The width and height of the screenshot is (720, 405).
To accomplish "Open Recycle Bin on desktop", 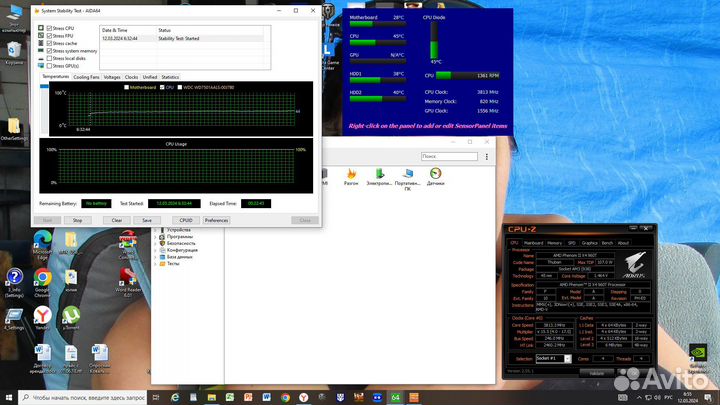I will [x=14, y=53].
